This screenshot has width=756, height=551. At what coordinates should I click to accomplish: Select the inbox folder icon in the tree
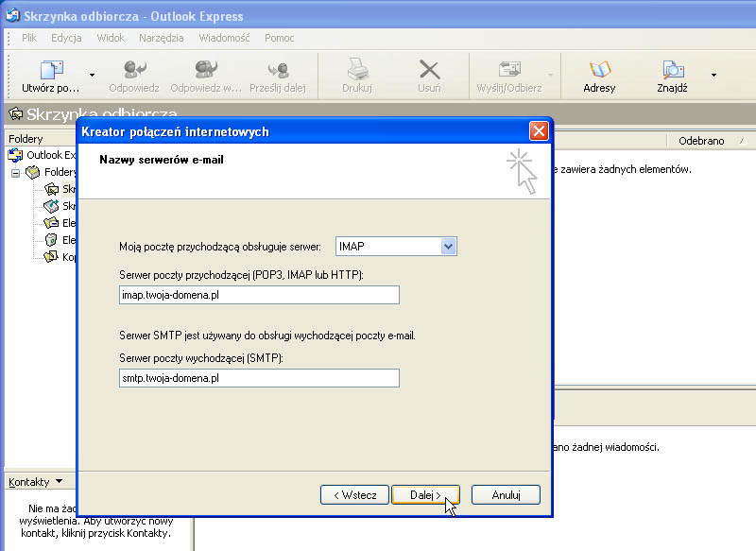coord(51,189)
